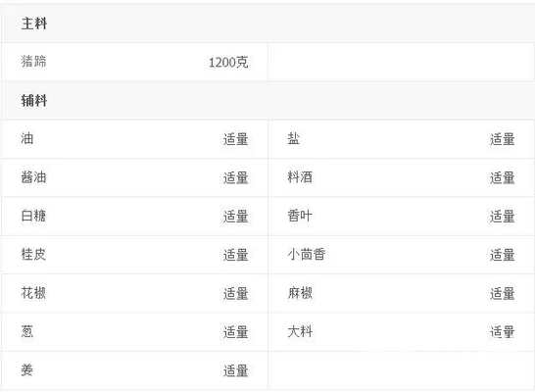This screenshot has width=535, height=392.
Task: Select the 料酒 ingredient entry
Action: click(300, 177)
